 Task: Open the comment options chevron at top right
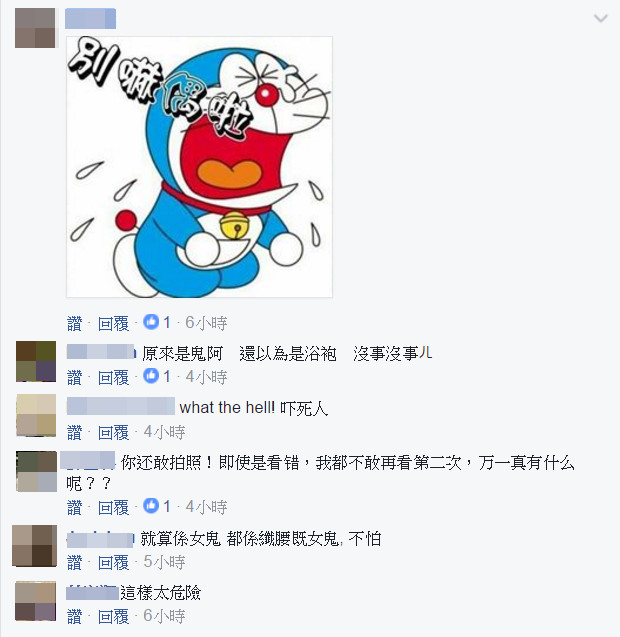pos(600,18)
